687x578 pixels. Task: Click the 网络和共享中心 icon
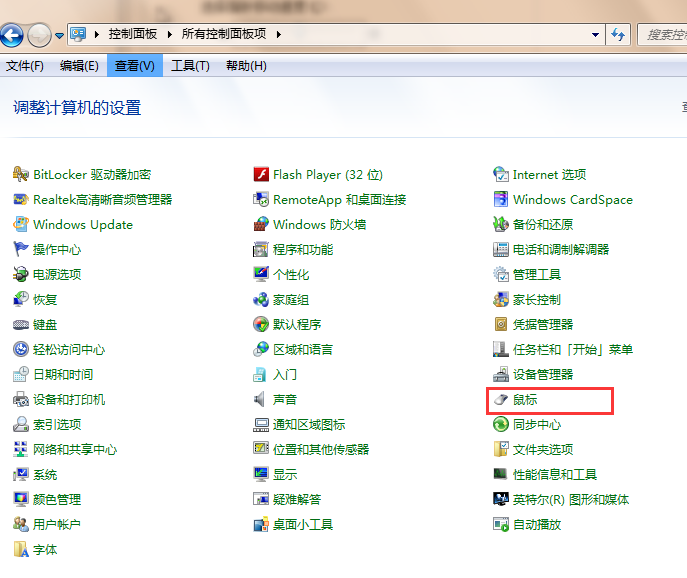pyautogui.click(x=21, y=449)
